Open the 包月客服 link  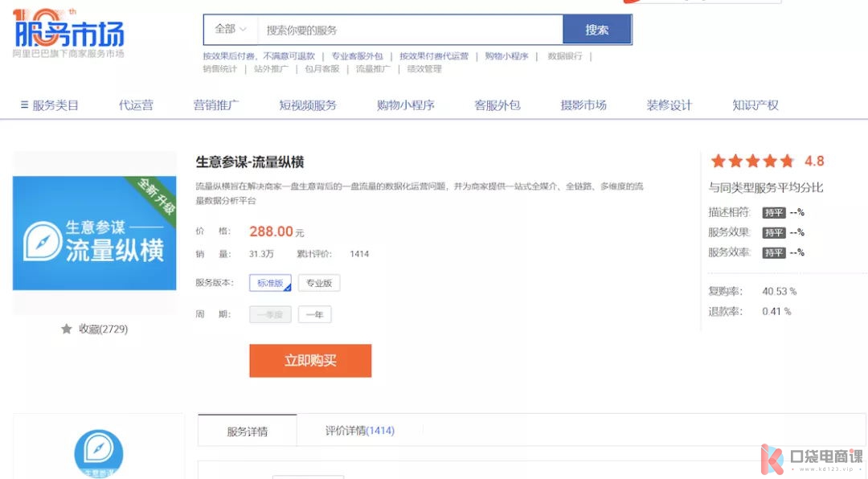(321, 68)
